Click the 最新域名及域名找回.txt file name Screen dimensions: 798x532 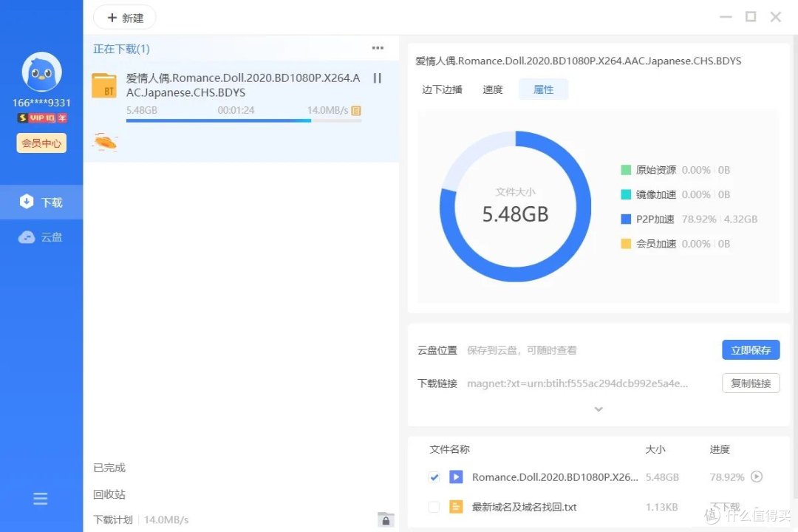point(524,507)
